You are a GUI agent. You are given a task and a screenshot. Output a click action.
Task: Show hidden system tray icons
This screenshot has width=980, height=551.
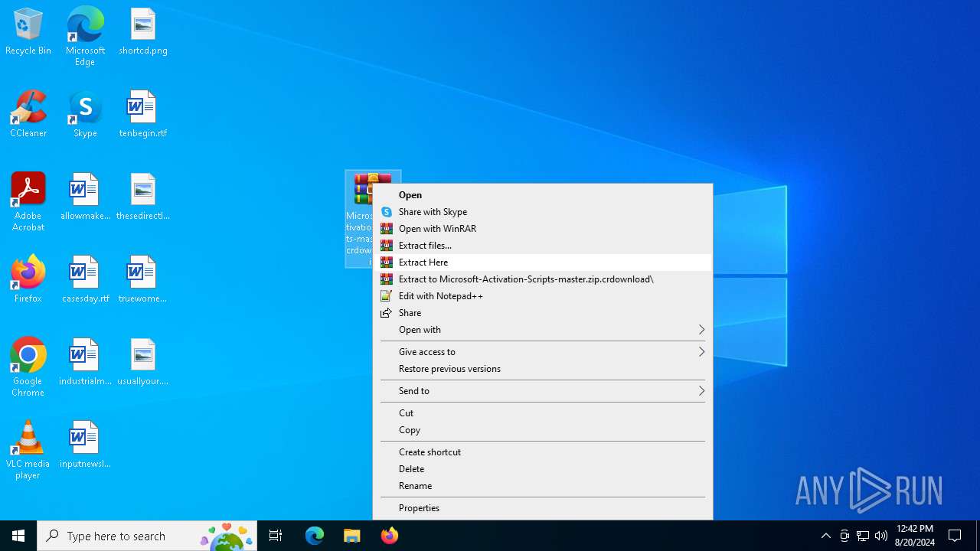pyautogui.click(x=826, y=536)
